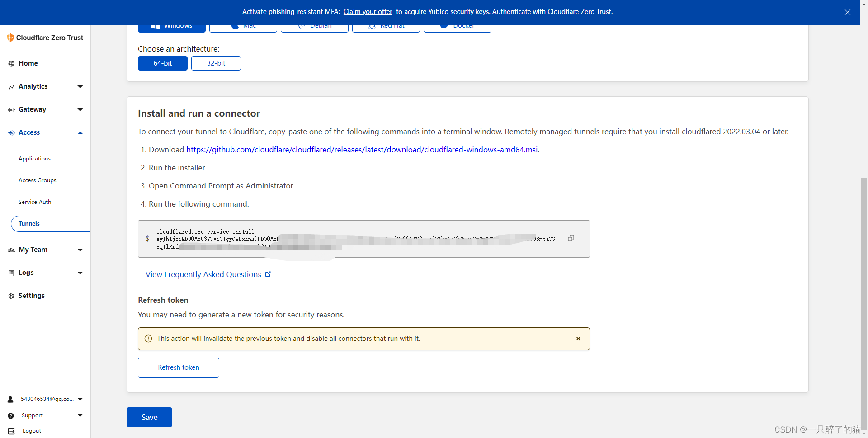This screenshot has height=438, width=868.
Task: Click the Refresh token button
Action: (179, 367)
